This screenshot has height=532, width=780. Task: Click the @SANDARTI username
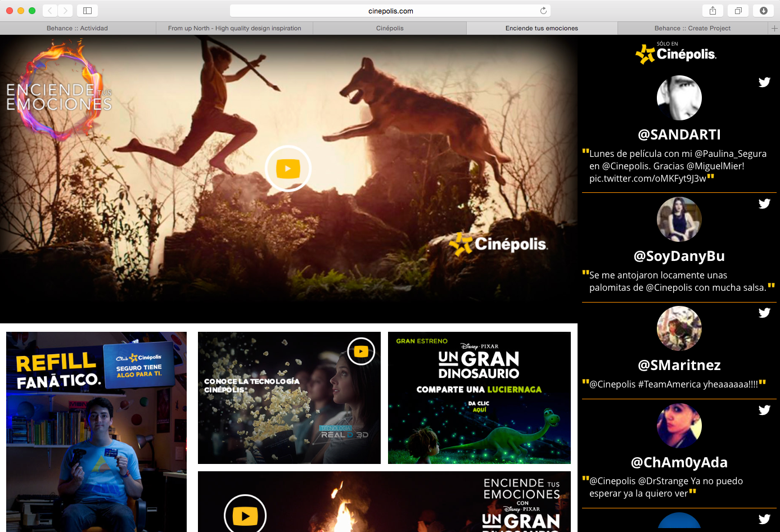[x=679, y=134]
